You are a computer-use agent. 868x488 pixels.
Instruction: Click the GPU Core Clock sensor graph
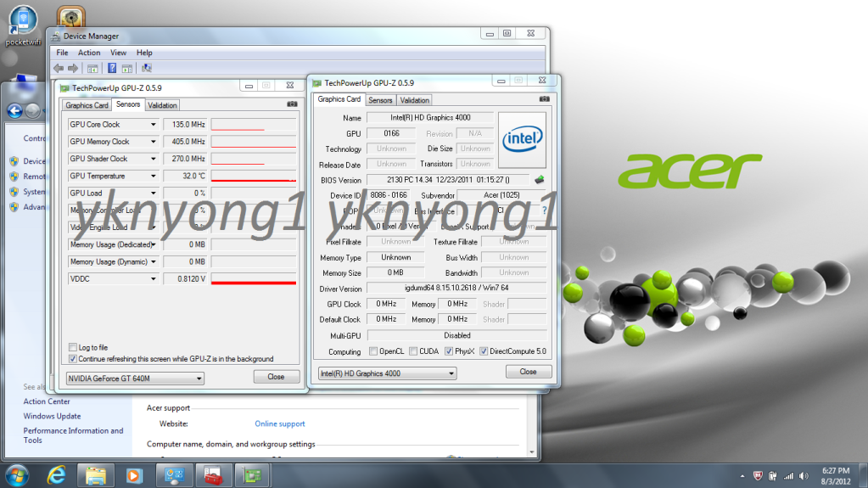coord(254,125)
